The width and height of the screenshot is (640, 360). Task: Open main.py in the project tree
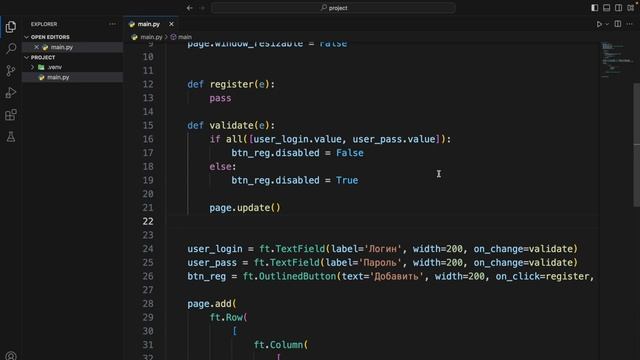coord(72,77)
